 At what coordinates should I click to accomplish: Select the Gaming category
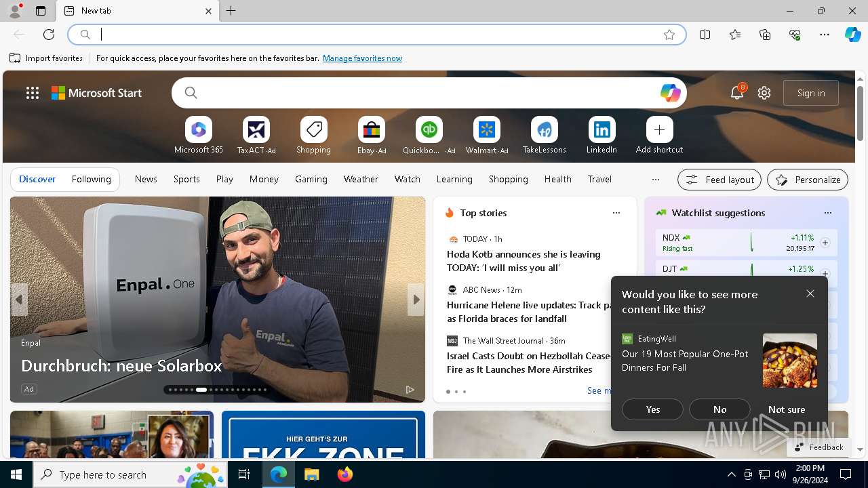point(311,180)
